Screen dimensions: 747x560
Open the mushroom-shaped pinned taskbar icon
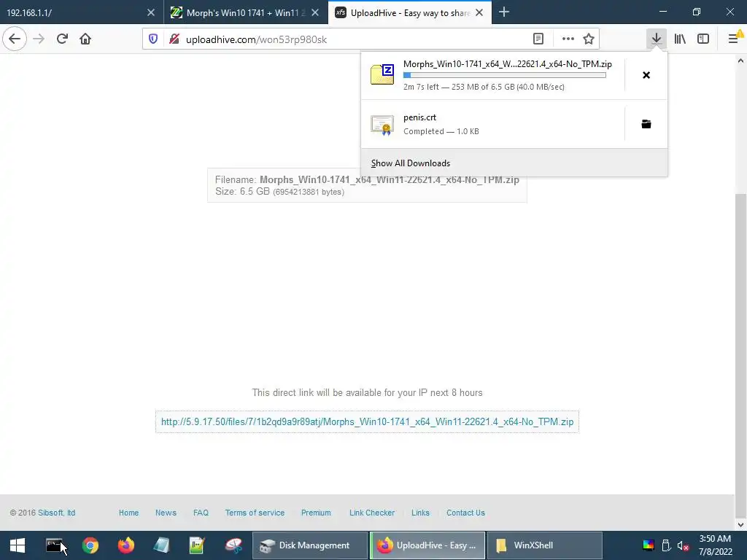click(x=233, y=545)
